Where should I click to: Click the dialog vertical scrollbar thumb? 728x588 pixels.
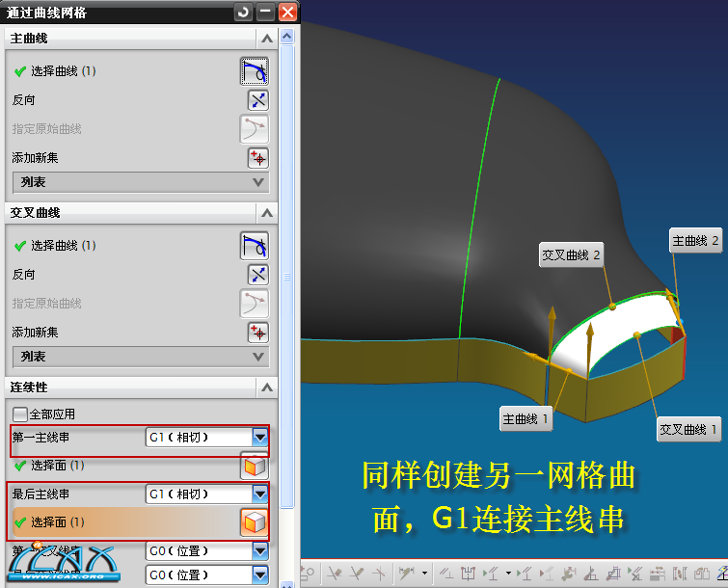(x=287, y=277)
